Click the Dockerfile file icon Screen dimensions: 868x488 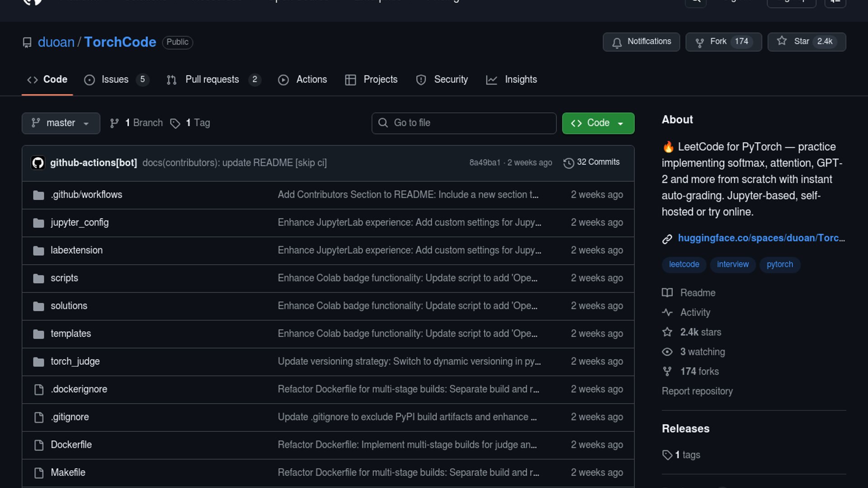coord(39,445)
